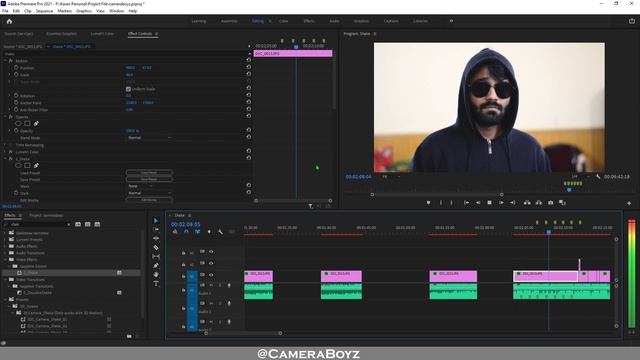Click the Save Preset button
640x360 pixels.
coord(149,179)
